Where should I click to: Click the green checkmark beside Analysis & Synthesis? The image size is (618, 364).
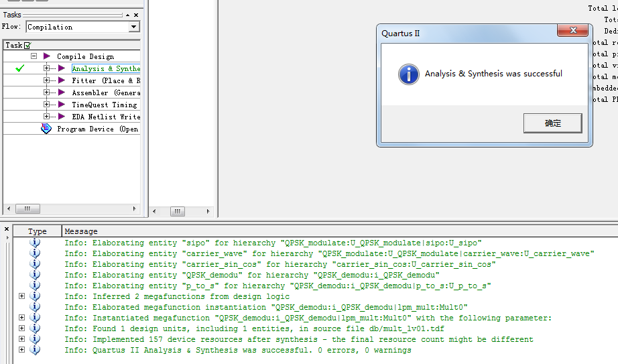[19, 68]
